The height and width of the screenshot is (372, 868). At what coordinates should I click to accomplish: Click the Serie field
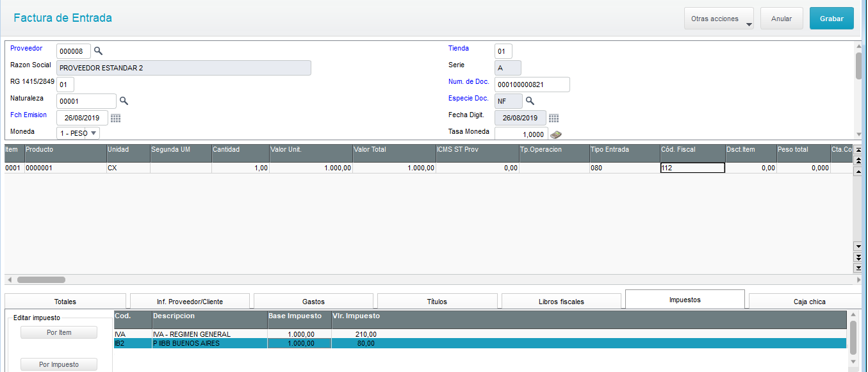pyautogui.click(x=508, y=68)
